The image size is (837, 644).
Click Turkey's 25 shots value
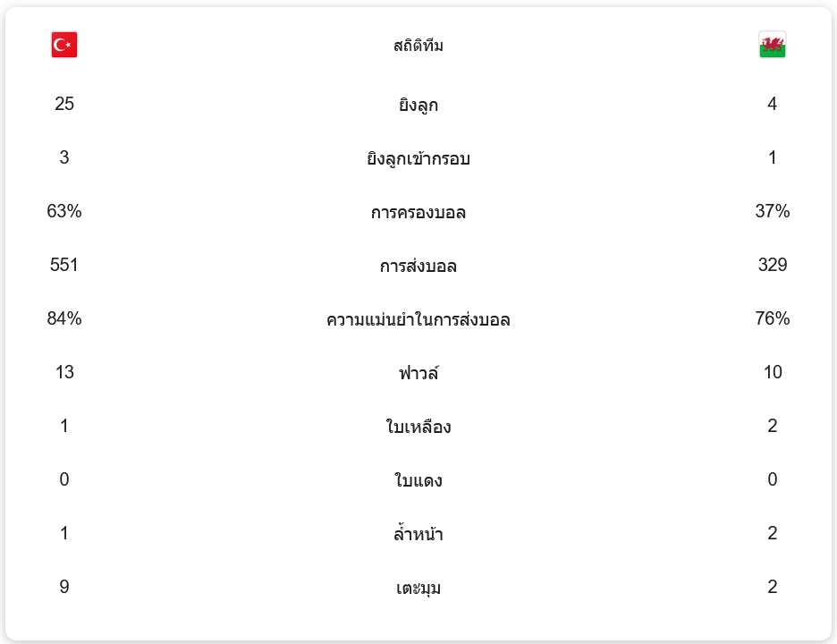(64, 104)
